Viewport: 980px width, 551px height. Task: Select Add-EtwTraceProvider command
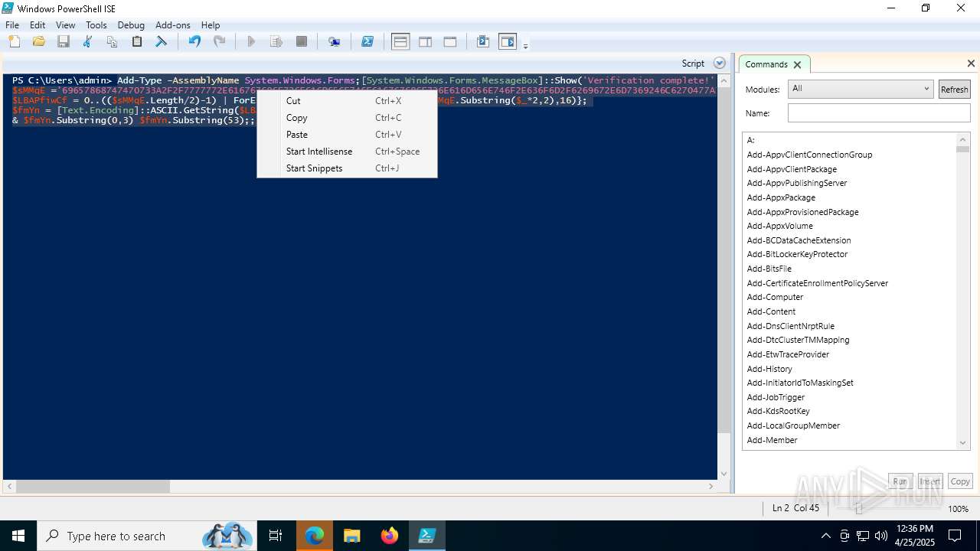[788, 354]
